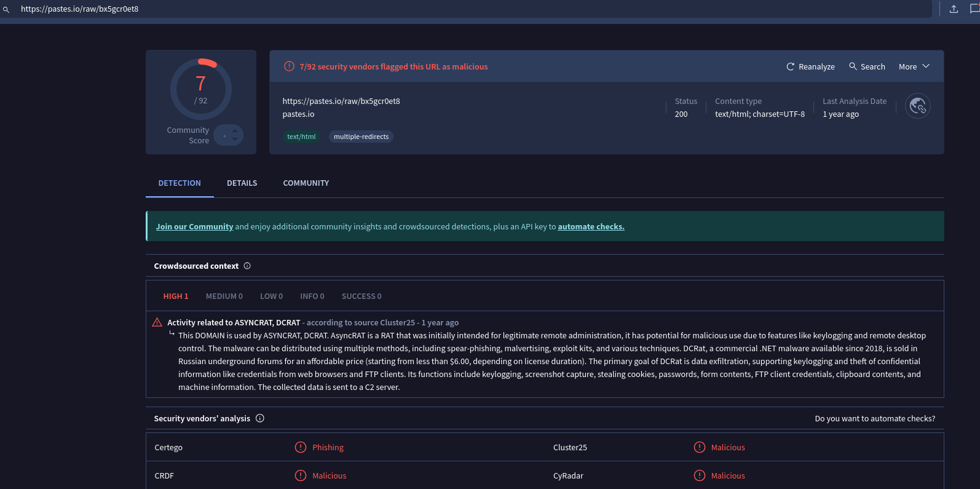Open the COMMUNITY tab
Image resolution: width=980 pixels, height=489 pixels.
coord(306,183)
